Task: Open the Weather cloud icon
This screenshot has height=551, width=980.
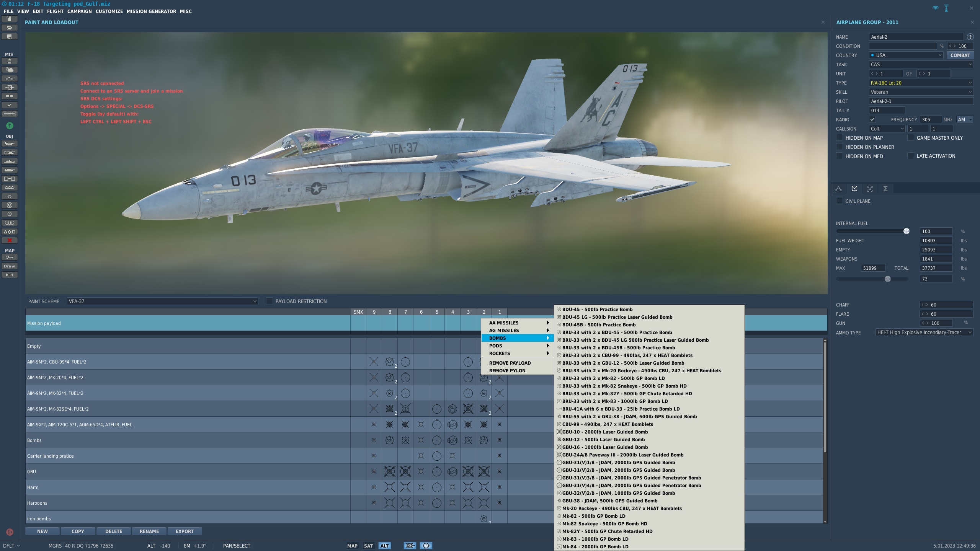Action: tap(10, 70)
